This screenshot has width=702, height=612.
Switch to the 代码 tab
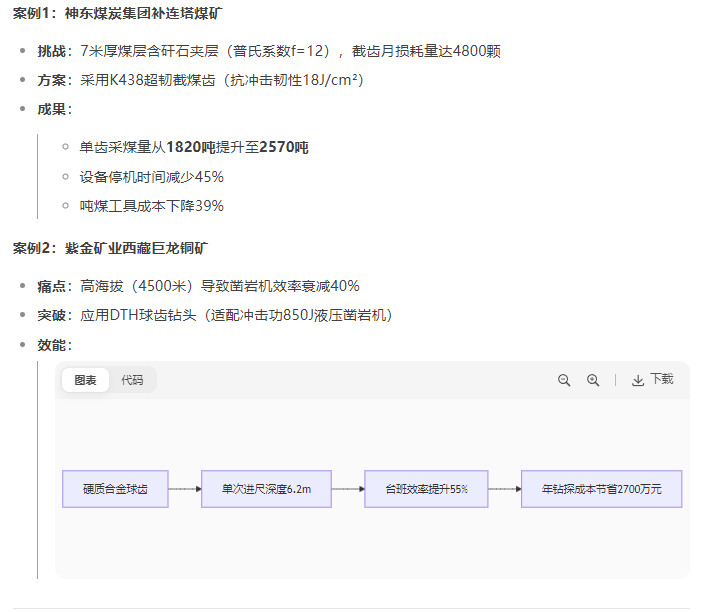point(132,380)
